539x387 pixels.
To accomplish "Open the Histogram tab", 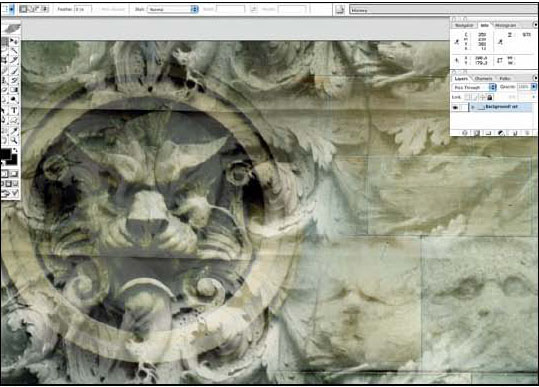I will [505, 25].
